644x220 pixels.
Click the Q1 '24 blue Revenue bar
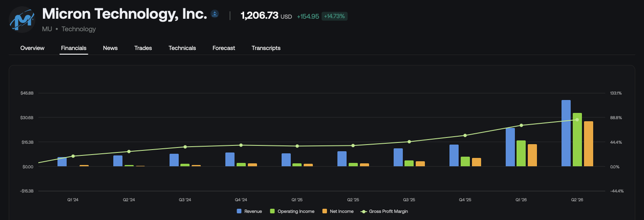tap(62, 162)
